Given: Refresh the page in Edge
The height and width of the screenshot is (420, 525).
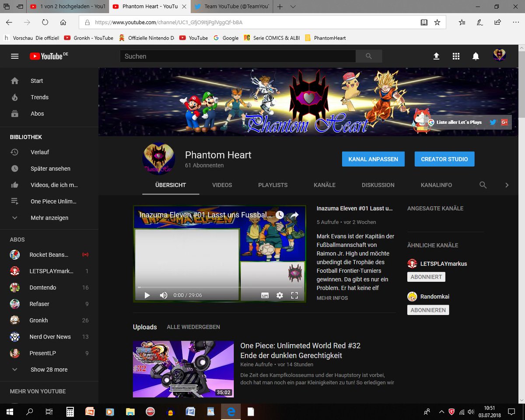Looking at the screenshot, I should (x=45, y=22).
